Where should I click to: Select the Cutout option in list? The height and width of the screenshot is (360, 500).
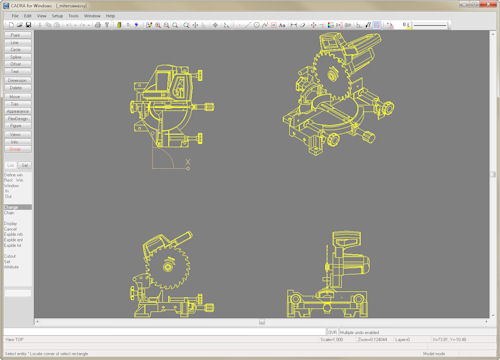click(x=10, y=256)
